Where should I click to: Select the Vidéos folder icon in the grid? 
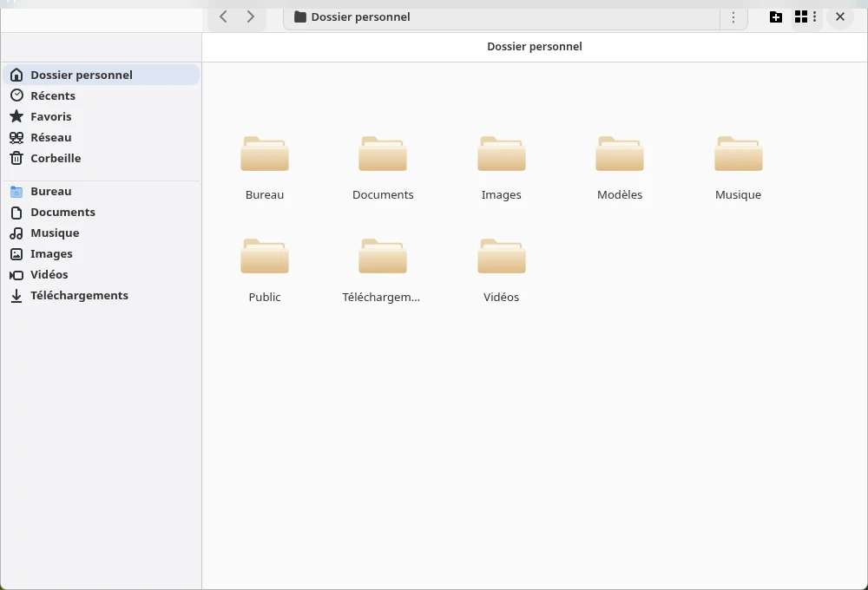coord(502,256)
